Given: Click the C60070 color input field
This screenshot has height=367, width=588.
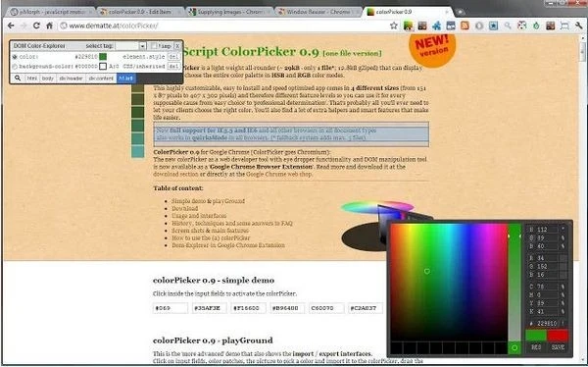Looking at the screenshot, I should click(326, 308).
